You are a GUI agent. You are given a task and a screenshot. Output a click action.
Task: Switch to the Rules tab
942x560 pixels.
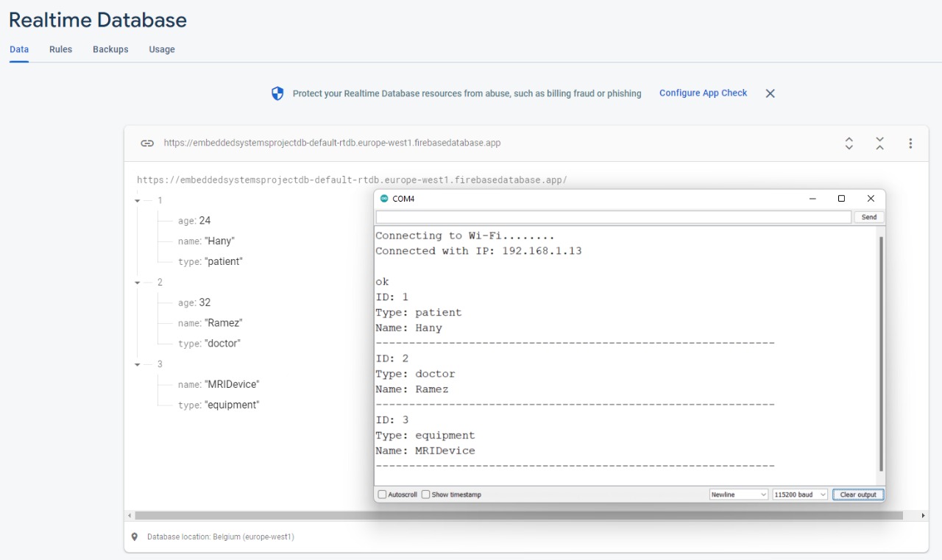coord(60,49)
